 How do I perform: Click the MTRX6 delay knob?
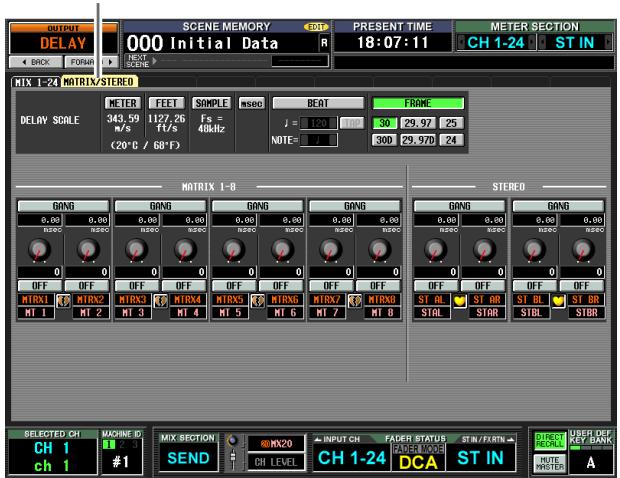click(x=282, y=250)
